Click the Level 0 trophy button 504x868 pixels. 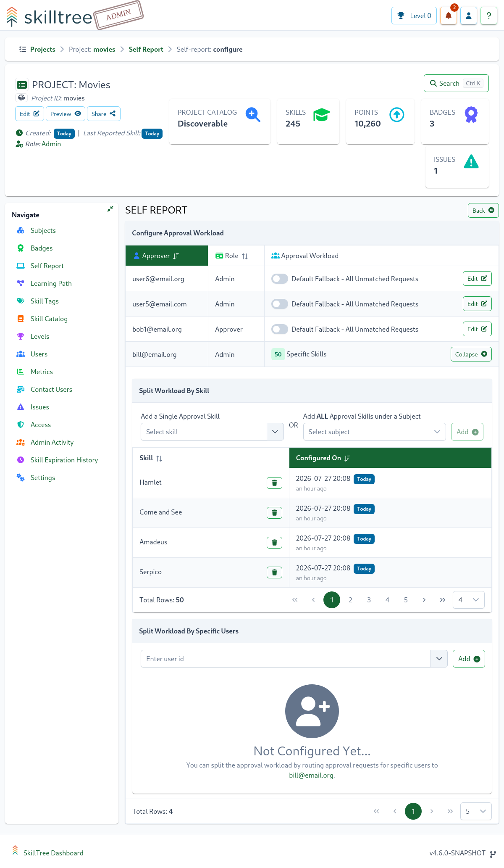pyautogui.click(x=414, y=16)
